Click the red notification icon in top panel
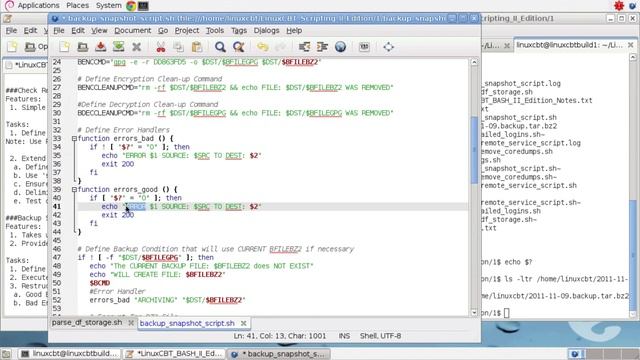 (619, 6)
